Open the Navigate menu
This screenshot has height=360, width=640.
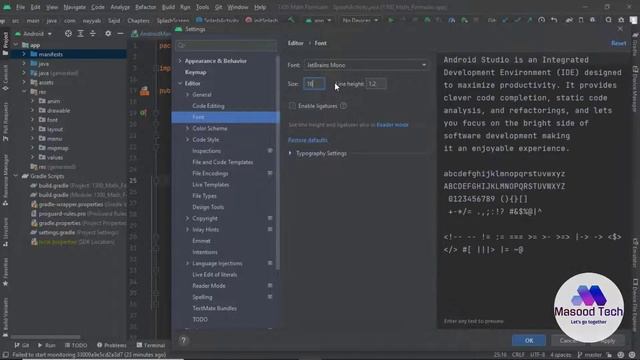pyautogui.click(x=75, y=7)
